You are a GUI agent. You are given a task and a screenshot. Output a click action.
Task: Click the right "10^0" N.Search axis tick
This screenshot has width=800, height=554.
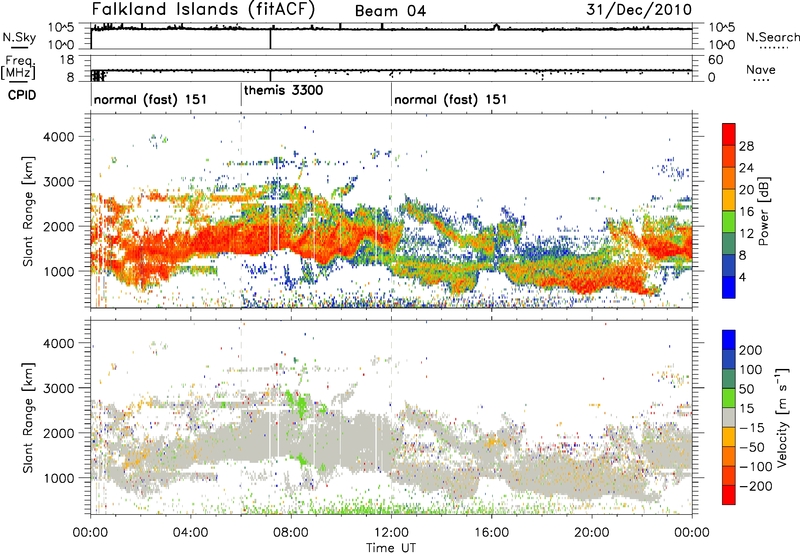pos(721,45)
